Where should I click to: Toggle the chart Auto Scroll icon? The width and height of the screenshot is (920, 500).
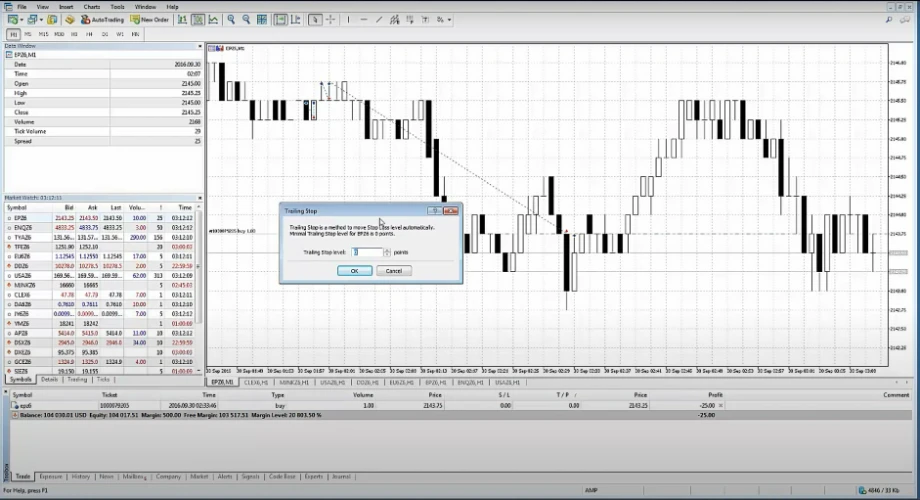[x=280, y=19]
